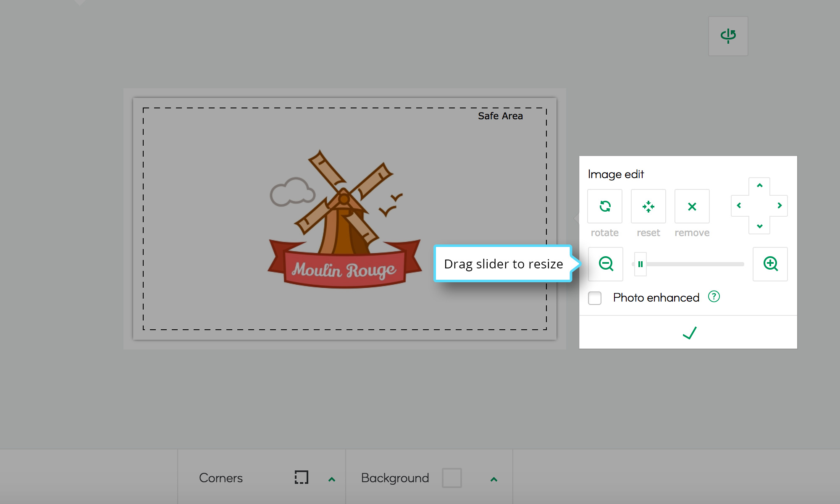Nudge image down with the down arrow
Screen dimensions: 840x504
click(x=759, y=226)
